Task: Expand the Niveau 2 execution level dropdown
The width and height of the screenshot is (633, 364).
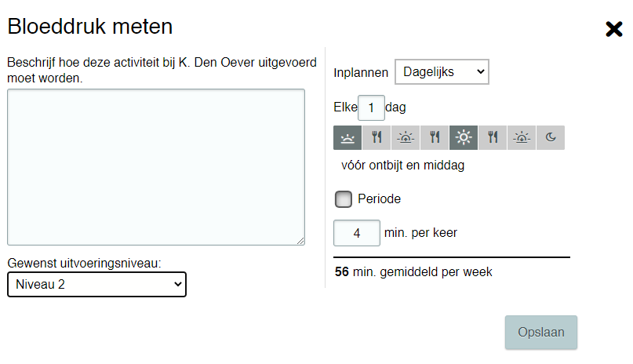Action: tap(96, 284)
